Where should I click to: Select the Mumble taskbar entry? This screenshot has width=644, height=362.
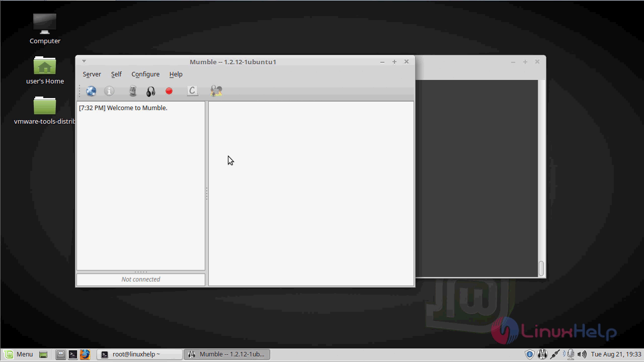click(227, 354)
